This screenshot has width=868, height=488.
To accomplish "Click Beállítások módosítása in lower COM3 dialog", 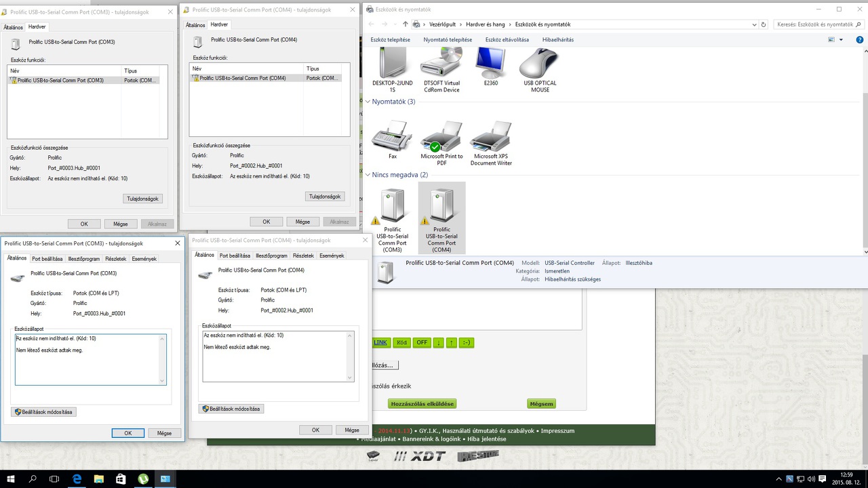I will [x=44, y=411].
